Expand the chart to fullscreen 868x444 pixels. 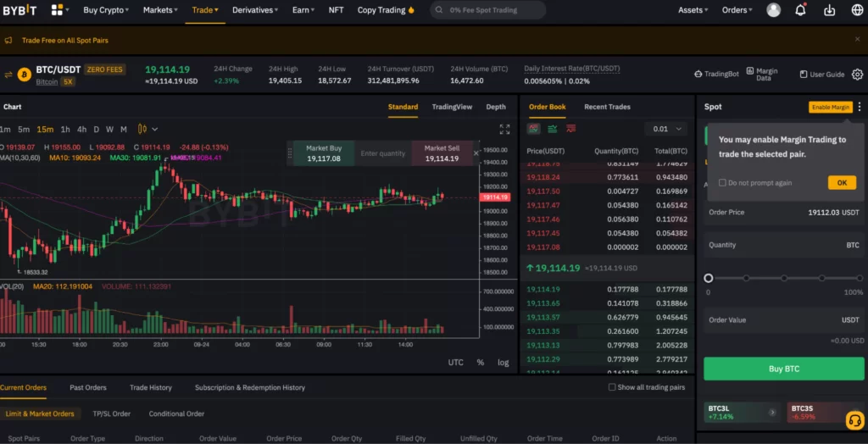point(504,129)
